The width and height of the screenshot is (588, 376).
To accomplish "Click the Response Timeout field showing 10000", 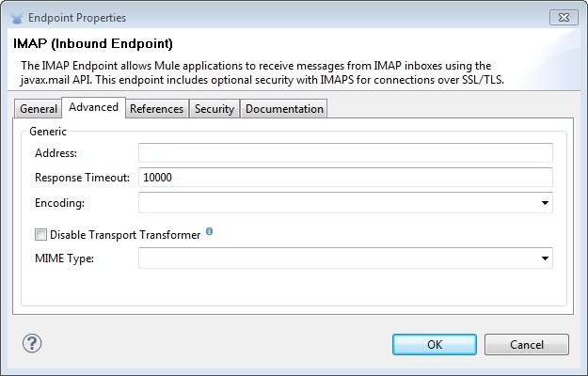I will (344, 178).
